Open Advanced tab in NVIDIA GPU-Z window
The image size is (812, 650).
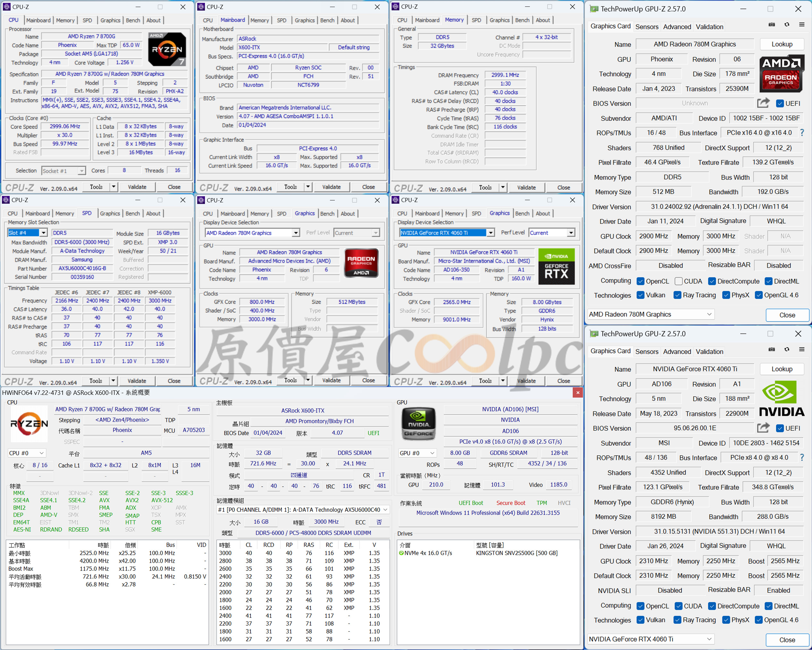(x=677, y=351)
